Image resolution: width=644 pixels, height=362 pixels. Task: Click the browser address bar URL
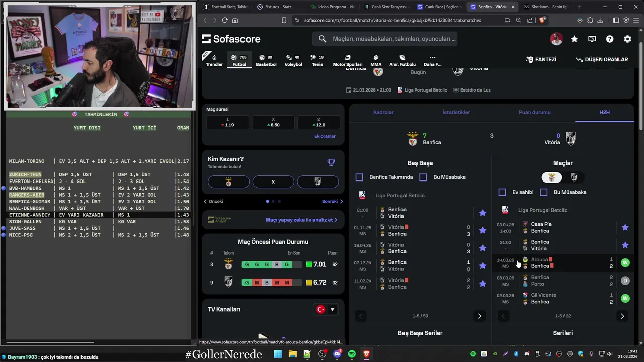392,20
